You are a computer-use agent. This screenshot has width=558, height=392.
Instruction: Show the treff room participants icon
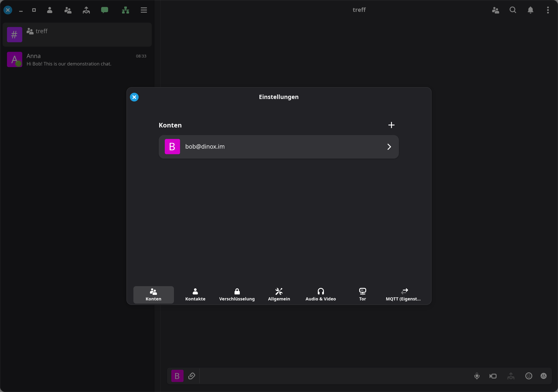click(495, 10)
